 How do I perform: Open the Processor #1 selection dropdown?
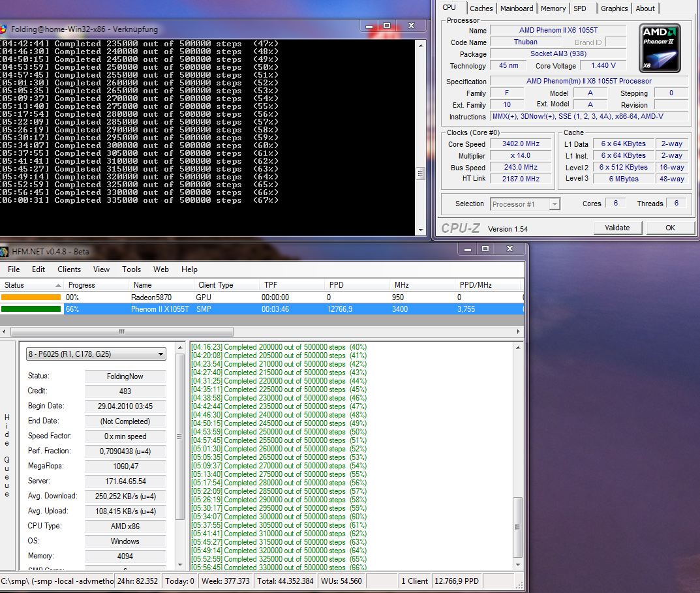coord(525,204)
